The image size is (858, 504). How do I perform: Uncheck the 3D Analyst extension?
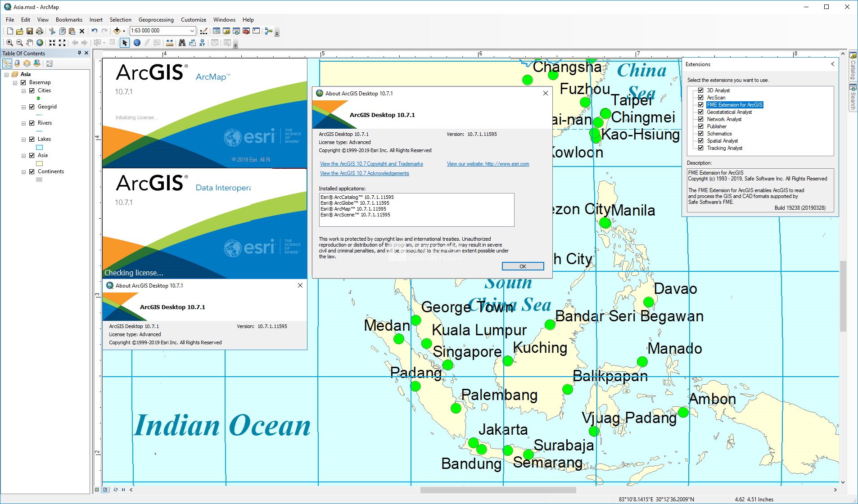coord(701,90)
